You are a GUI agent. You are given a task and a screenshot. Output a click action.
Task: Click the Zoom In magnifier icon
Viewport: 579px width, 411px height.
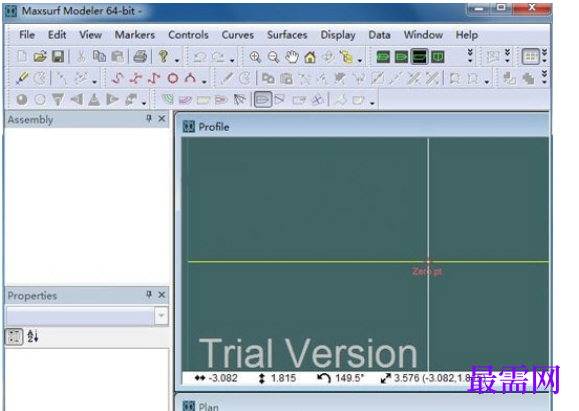[x=255, y=57]
